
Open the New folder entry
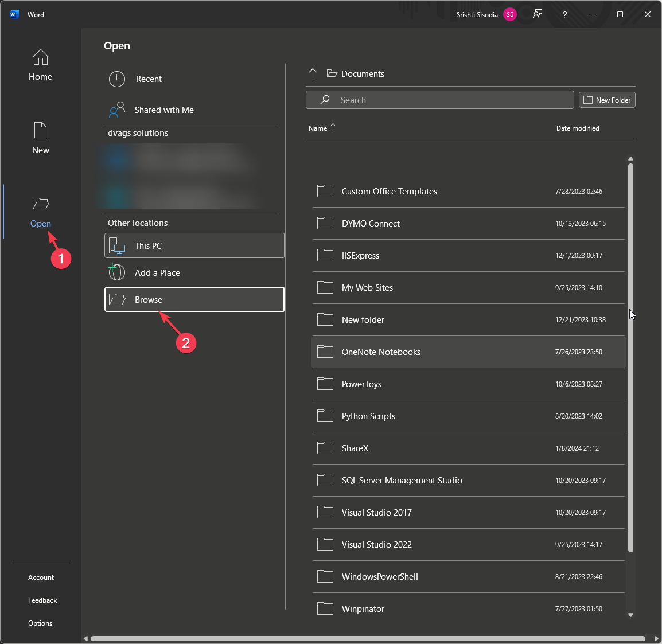[x=468, y=320]
